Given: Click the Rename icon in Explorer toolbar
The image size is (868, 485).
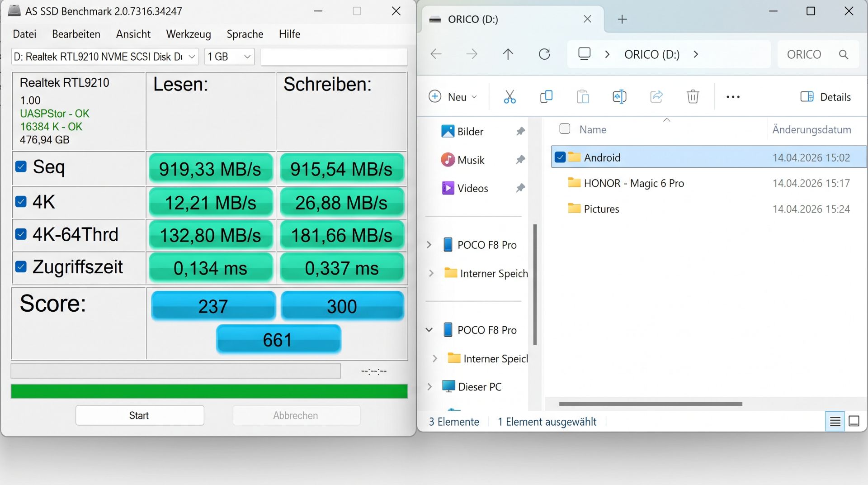Looking at the screenshot, I should [x=619, y=97].
